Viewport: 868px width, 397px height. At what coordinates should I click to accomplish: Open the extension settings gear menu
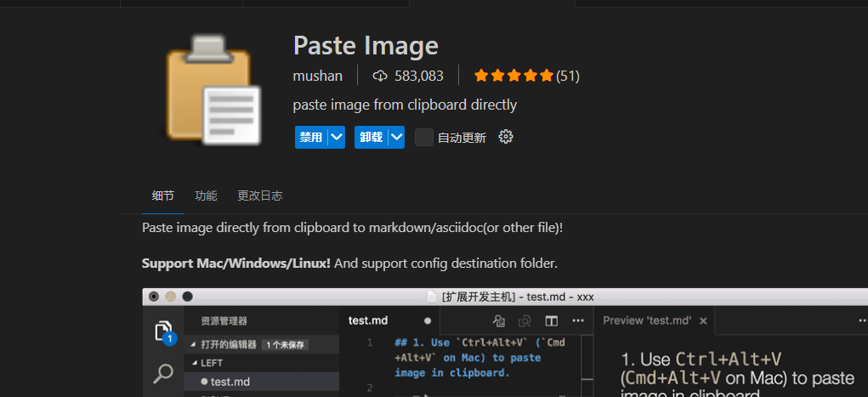coord(506,137)
